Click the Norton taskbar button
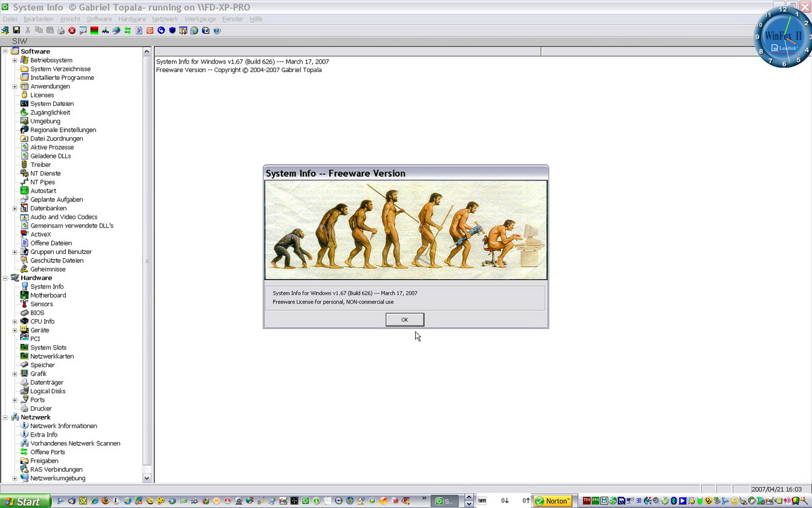This screenshot has height=508, width=812. pyautogui.click(x=553, y=501)
